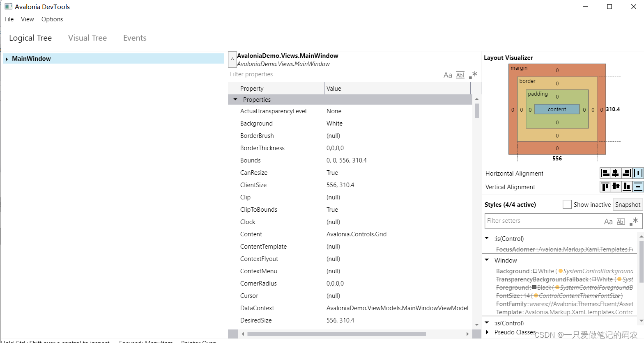Set vertical alignment to top
This screenshot has width=644, height=343.
click(x=605, y=187)
